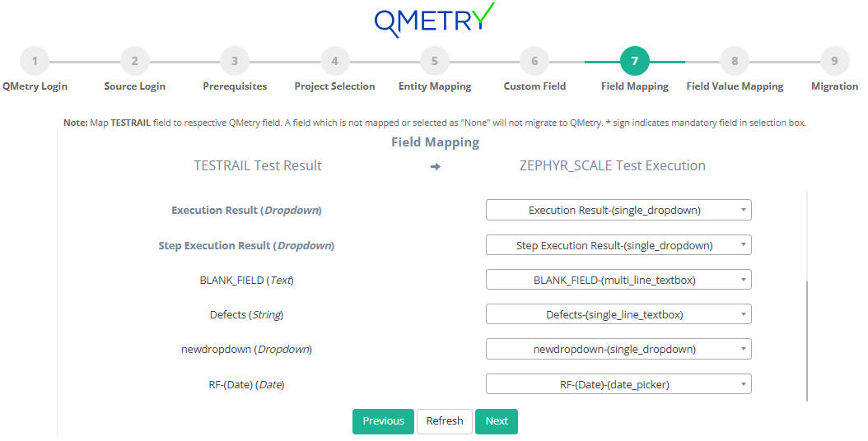Select the 'RF-(Date) (Date)' label
The height and width of the screenshot is (441, 868).
coord(246,384)
